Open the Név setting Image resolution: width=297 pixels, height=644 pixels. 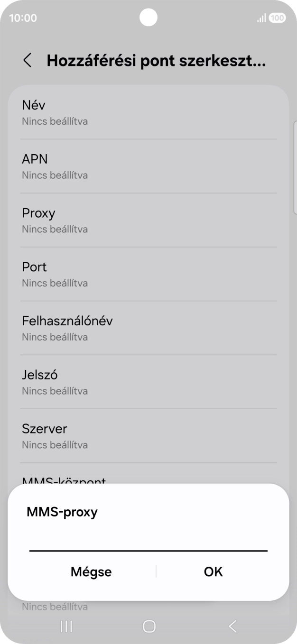point(148,111)
